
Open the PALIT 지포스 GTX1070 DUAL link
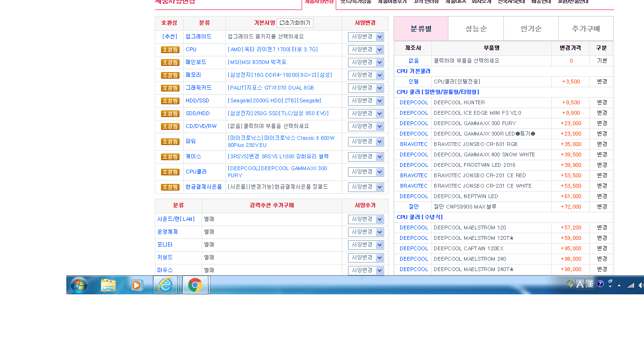click(271, 88)
